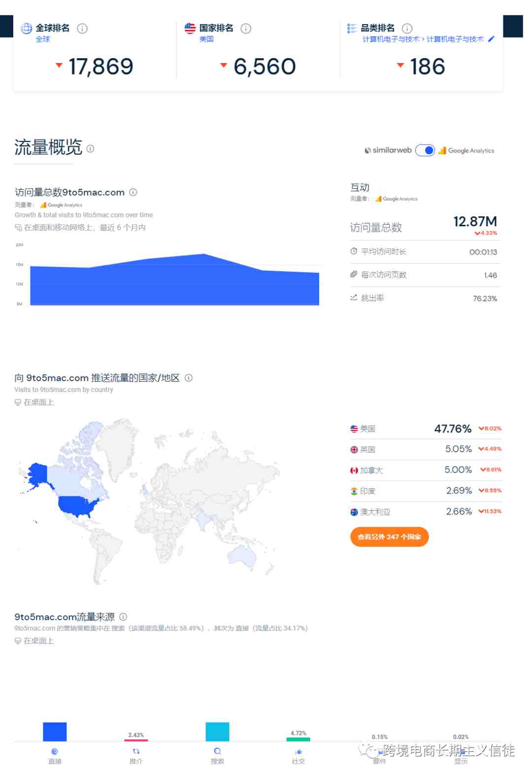Click the list icon beside 品类排名

pyautogui.click(x=352, y=28)
